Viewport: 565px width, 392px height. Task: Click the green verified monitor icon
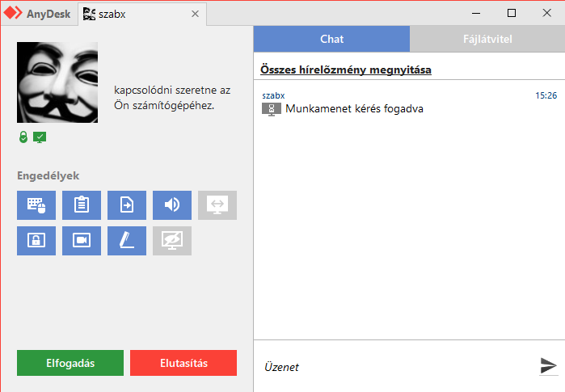pyautogui.click(x=40, y=137)
